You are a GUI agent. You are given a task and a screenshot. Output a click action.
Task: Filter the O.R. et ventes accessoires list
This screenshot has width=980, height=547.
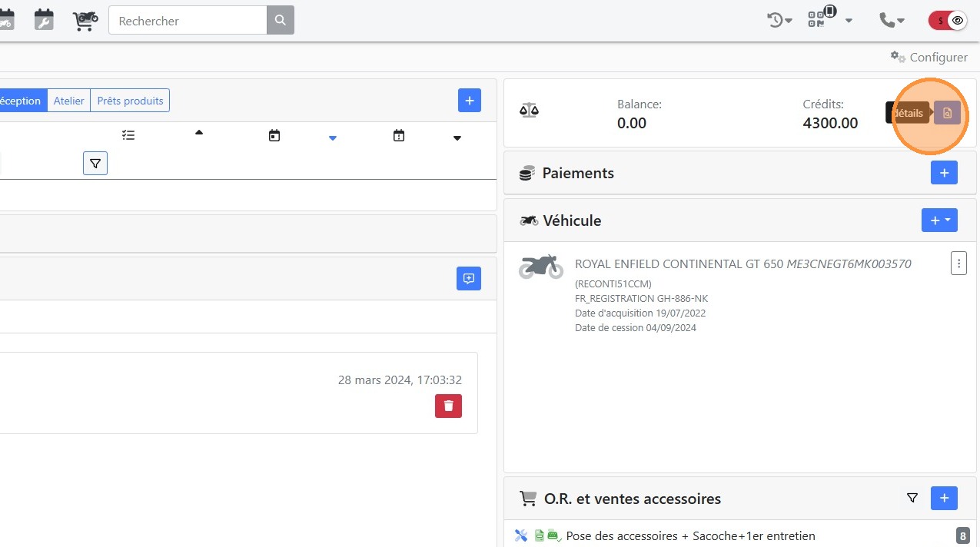912,499
